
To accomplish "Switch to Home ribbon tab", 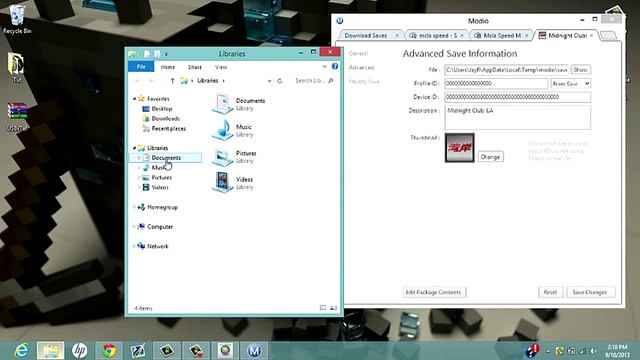I will 168,67.
